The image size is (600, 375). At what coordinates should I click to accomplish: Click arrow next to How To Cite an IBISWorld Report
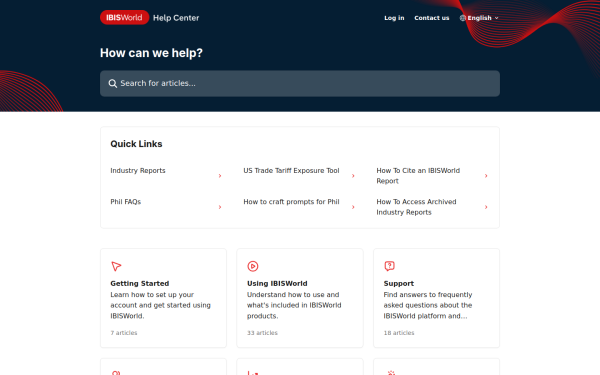pyautogui.click(x=486, y=176)
